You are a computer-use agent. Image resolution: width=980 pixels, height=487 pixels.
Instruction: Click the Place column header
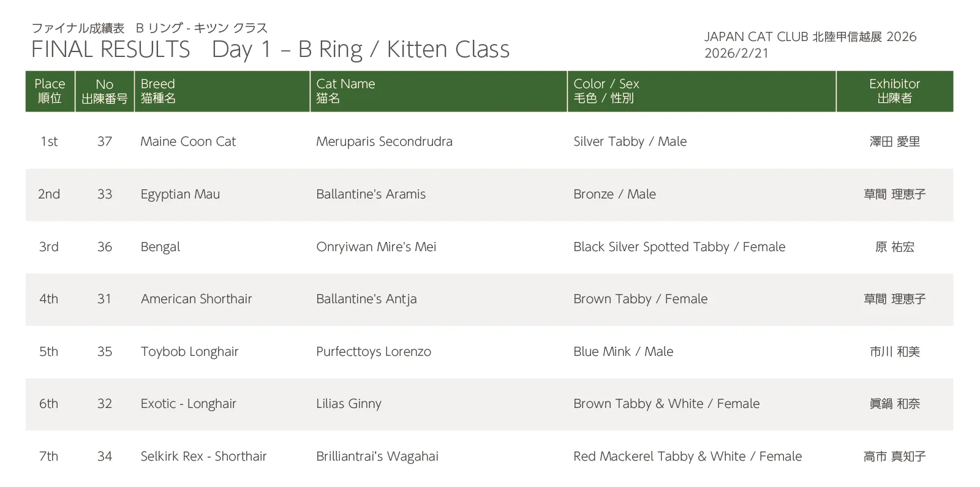pos(50,91)
